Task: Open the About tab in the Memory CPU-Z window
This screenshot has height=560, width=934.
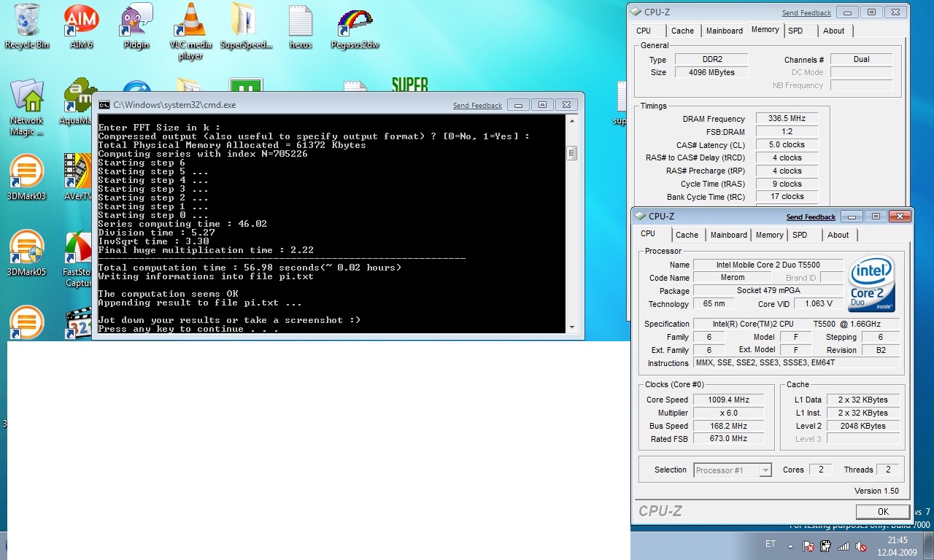Action: point(834,31)
